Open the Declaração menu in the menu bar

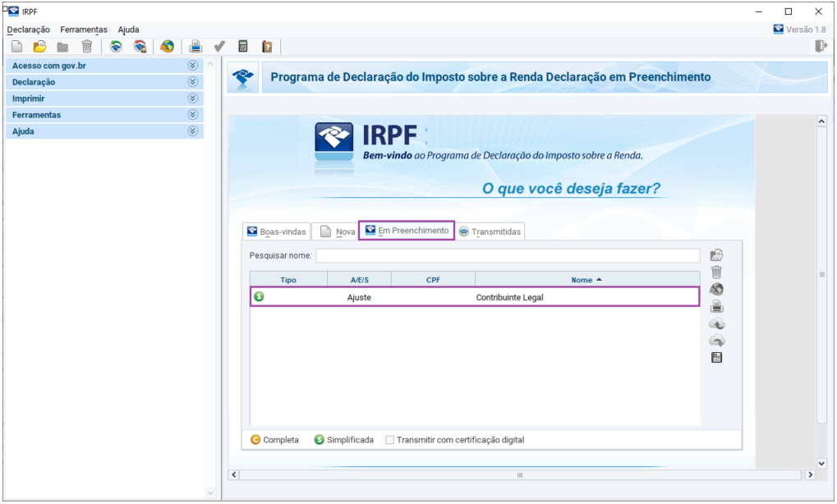click(x=28, y=30)
